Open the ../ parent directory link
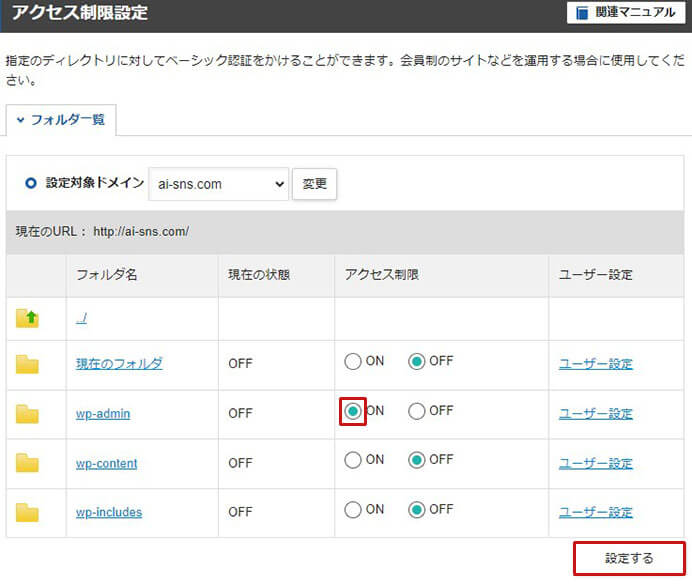This screenshot has width=692, height=584. (x=81, y=318)
